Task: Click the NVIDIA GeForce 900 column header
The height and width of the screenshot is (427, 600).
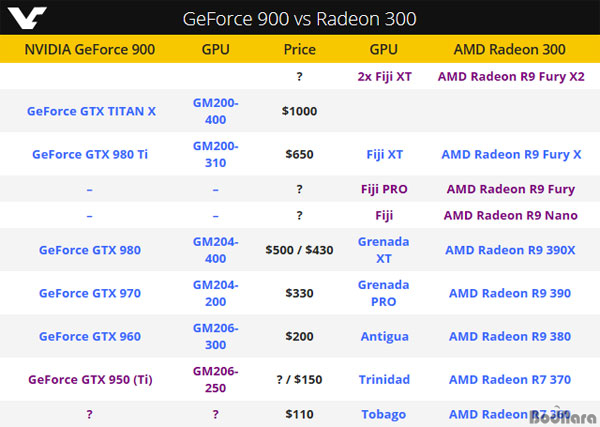Action: (90, 50)
